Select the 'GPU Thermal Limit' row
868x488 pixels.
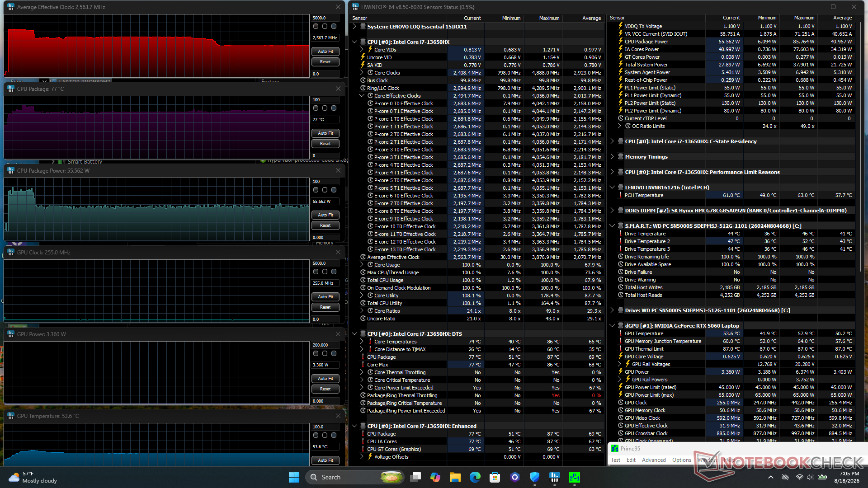[x=731, y=349]
